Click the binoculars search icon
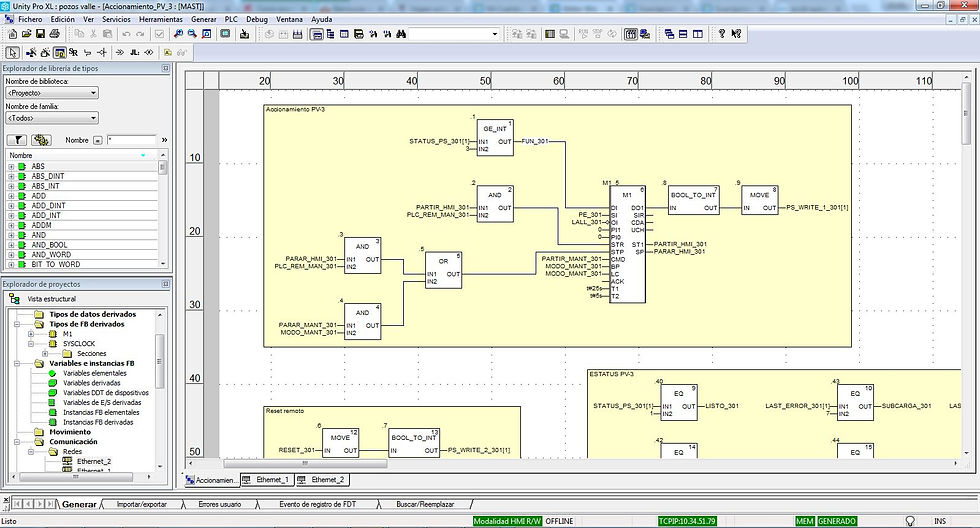Viewport: 980px width, 528px height. [401, 34]
